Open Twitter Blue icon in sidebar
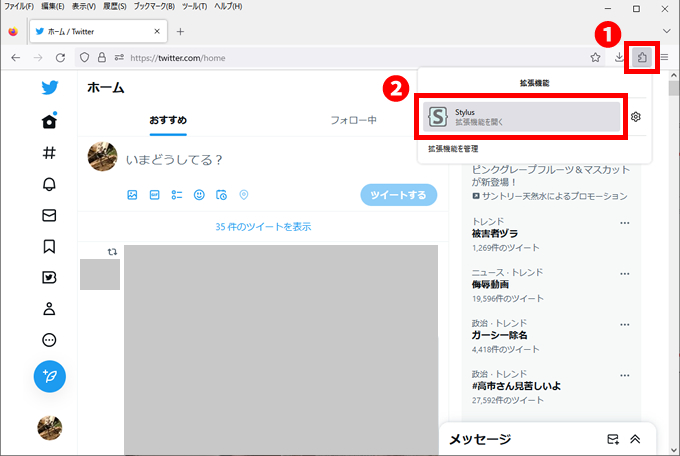The image size is (680, 456). point(49,277)
